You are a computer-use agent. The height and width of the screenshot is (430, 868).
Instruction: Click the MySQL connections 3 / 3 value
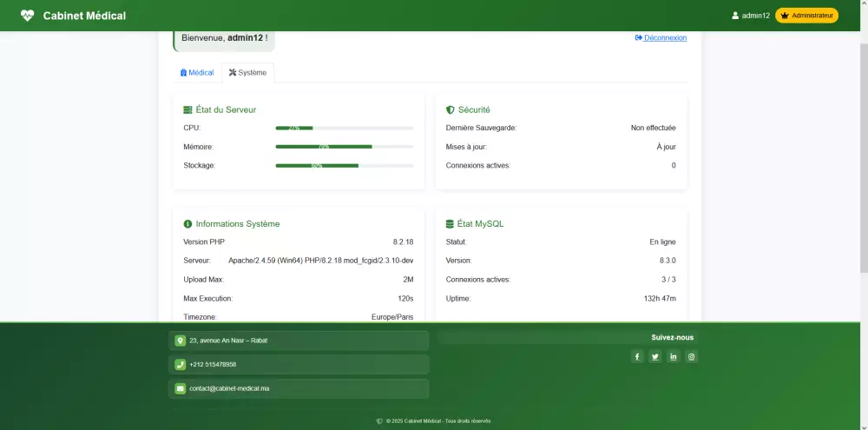667,280
